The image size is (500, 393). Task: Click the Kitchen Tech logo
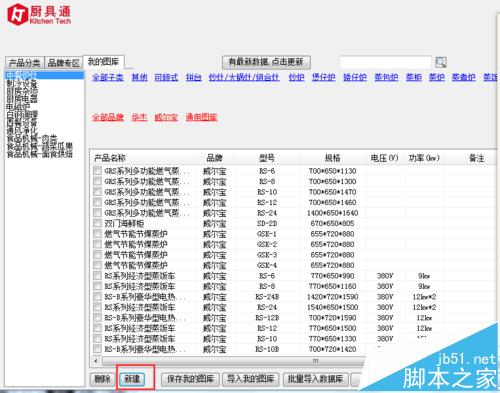coord(39,15)
